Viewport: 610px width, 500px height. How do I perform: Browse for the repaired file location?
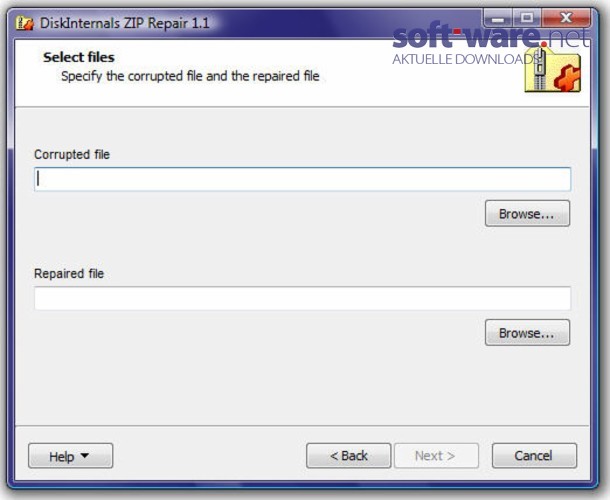tap(527, 333)
